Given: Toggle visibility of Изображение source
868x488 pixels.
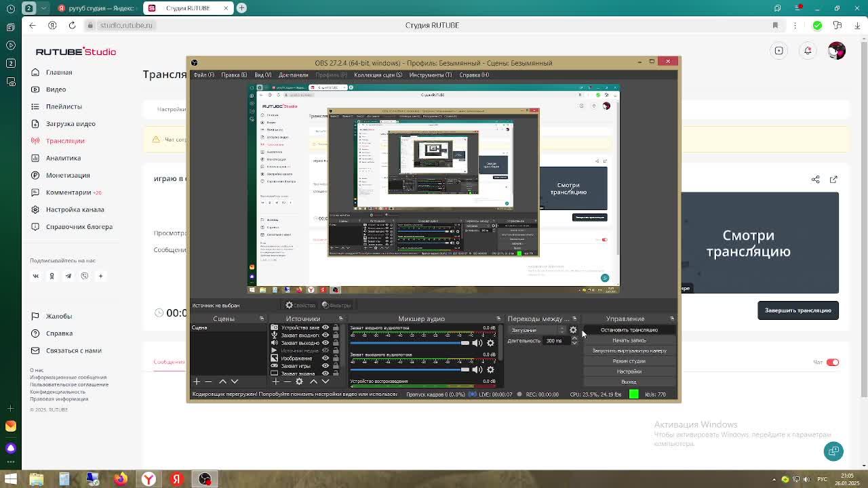Looking at the screenshot, I should [325, 358].
